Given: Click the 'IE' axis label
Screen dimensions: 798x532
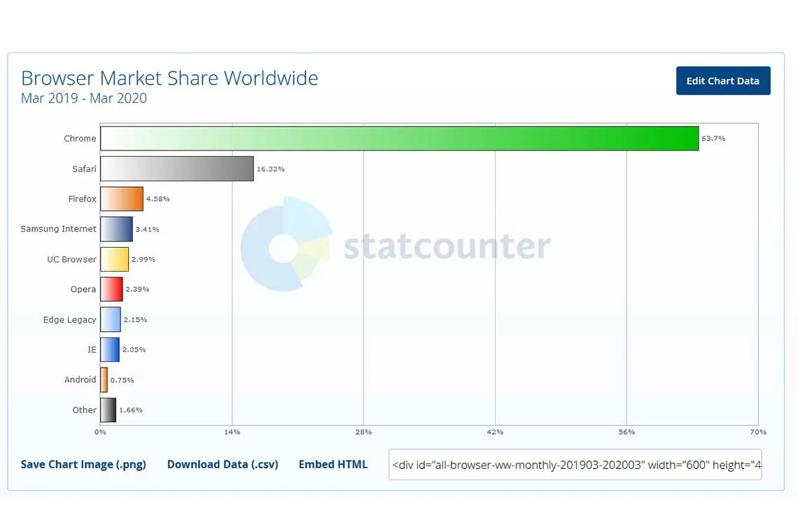Looking at the screenshot, I should (92, 350).
